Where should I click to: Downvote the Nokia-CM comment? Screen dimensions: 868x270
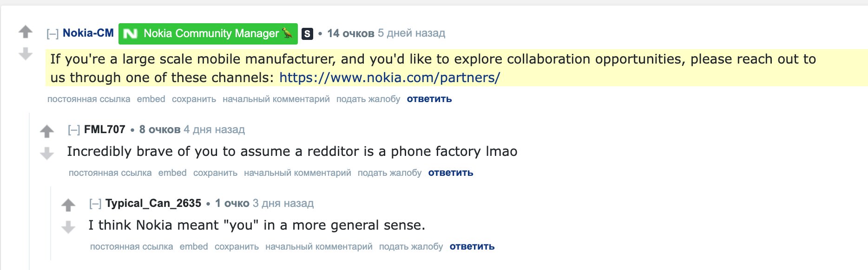tap(26, 54)
